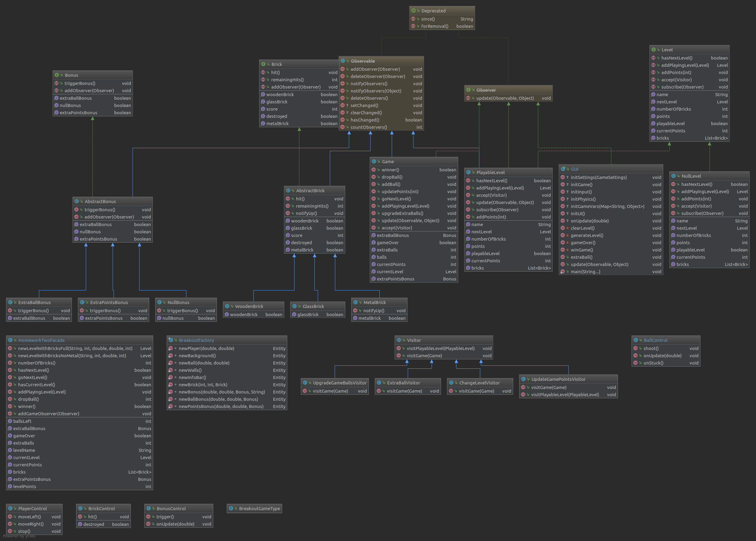
Task: Select the levelPoints property in HomeworkTwoFacade
Action: coord(25,487)
